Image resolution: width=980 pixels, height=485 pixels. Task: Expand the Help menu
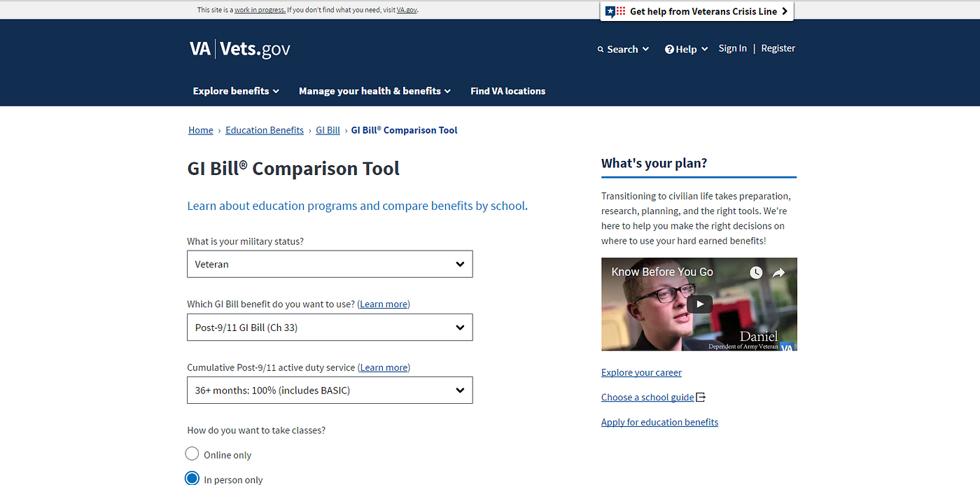(x=687, y=49)
